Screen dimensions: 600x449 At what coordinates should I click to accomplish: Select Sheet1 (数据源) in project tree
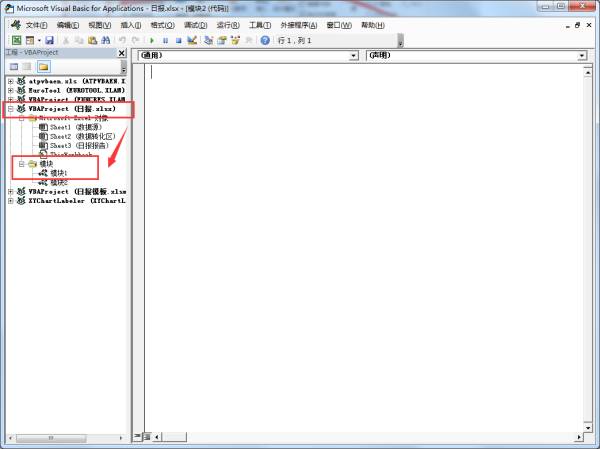point(71,127)
